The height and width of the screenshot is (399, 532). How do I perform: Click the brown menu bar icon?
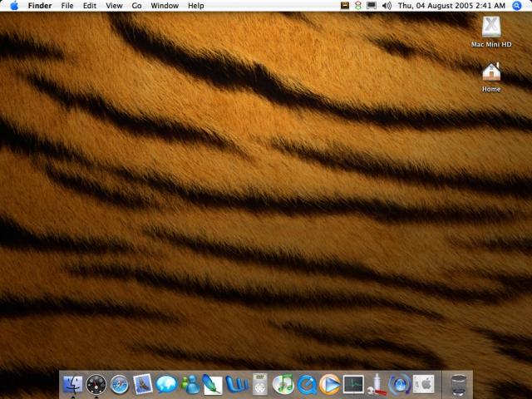(345, 6)
